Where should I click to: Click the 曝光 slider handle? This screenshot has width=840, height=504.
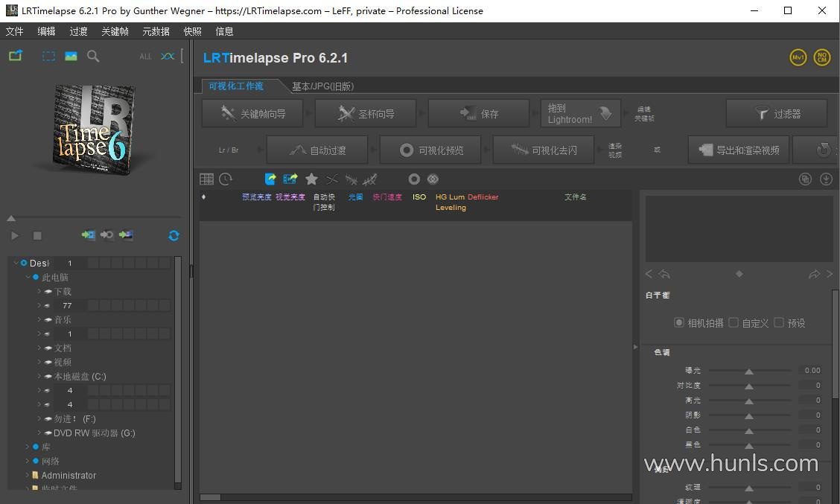coord(749,371)
